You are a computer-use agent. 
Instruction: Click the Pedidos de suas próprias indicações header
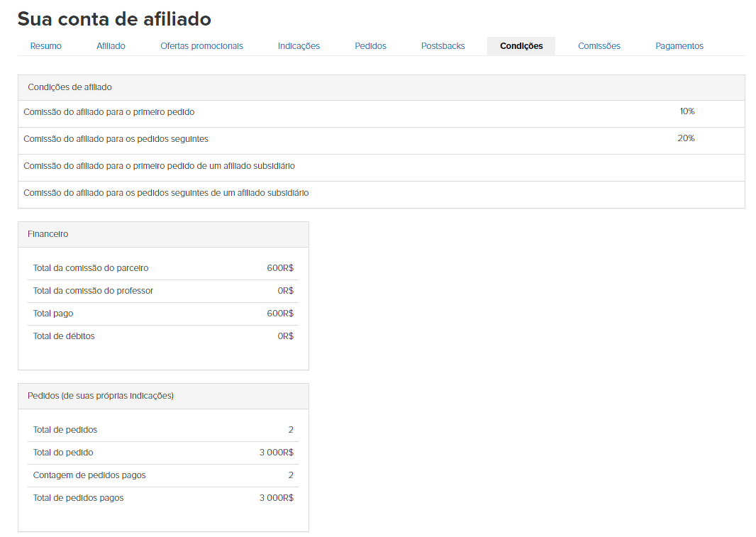click(101, 396)
